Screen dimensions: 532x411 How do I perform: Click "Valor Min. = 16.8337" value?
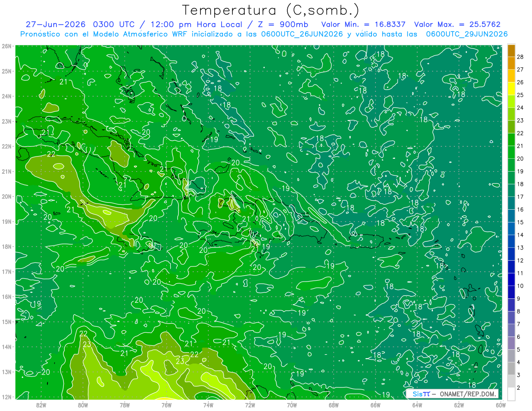pyautogui.click(x=364, y=24)
